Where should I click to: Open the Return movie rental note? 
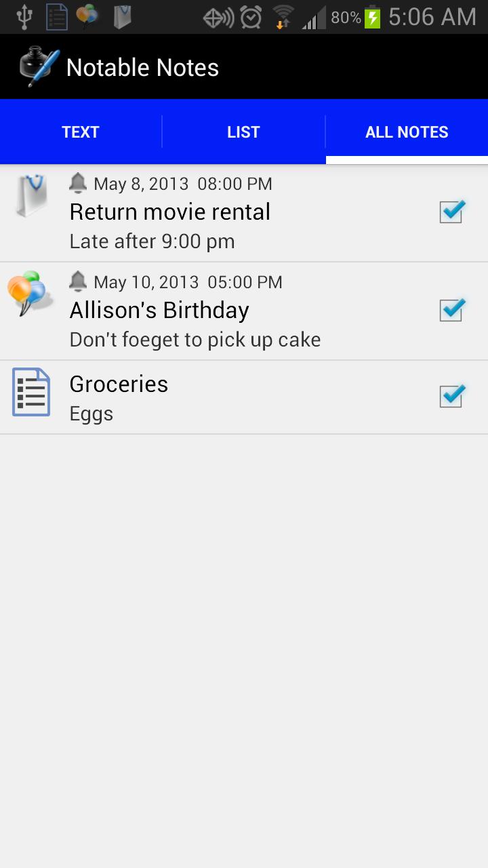(x=170, y=212)
